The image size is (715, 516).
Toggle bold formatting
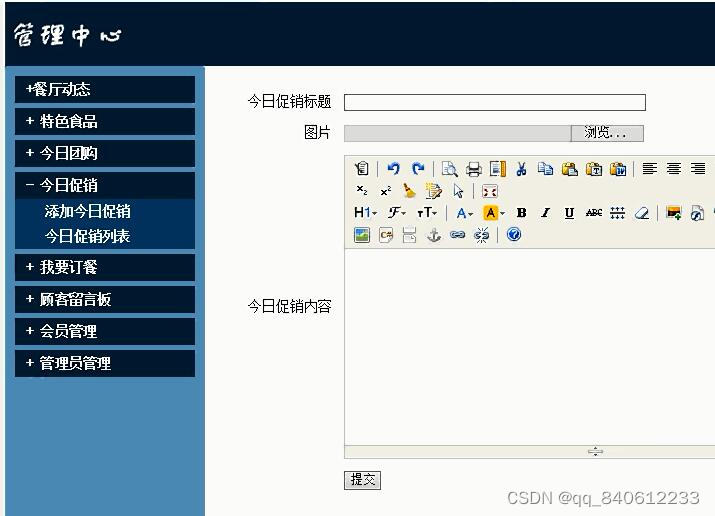521,212
